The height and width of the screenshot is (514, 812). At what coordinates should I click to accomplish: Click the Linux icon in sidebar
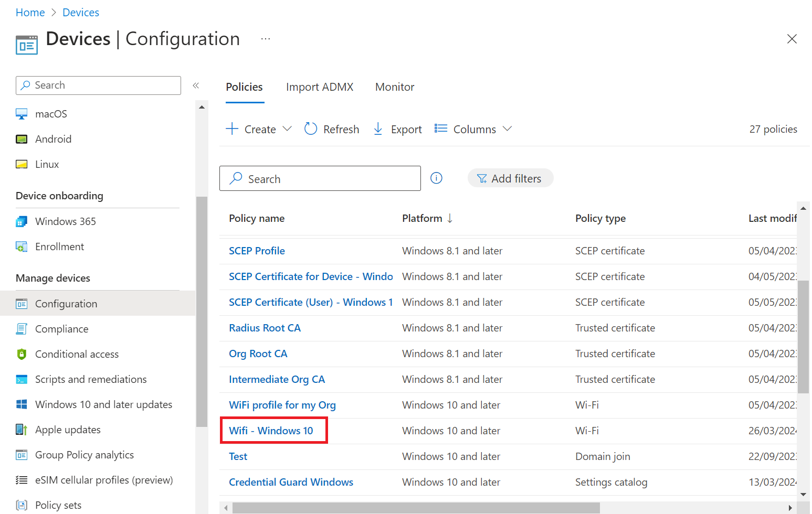tap(22, 164)
